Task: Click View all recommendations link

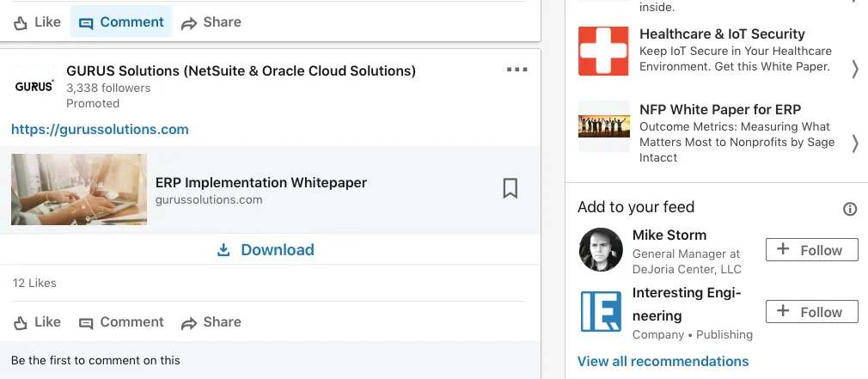Action: (663, 361)
